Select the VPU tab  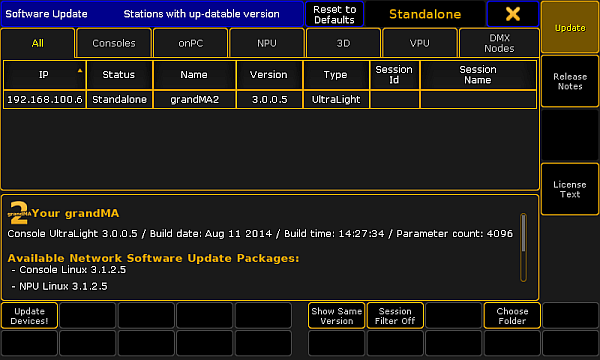click(420, 43)
